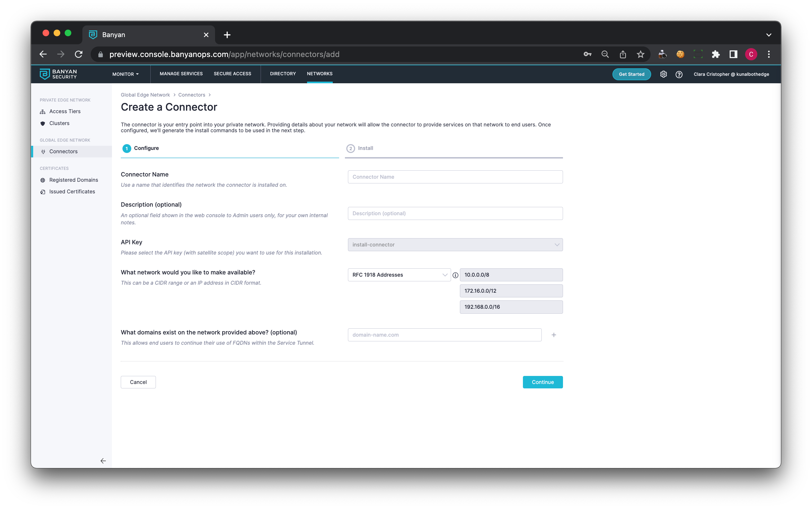This screenshot has height=509, width=812.
Task: Open the DIRECTORY section
Action: pyautogui.click(x=283, y=73)
